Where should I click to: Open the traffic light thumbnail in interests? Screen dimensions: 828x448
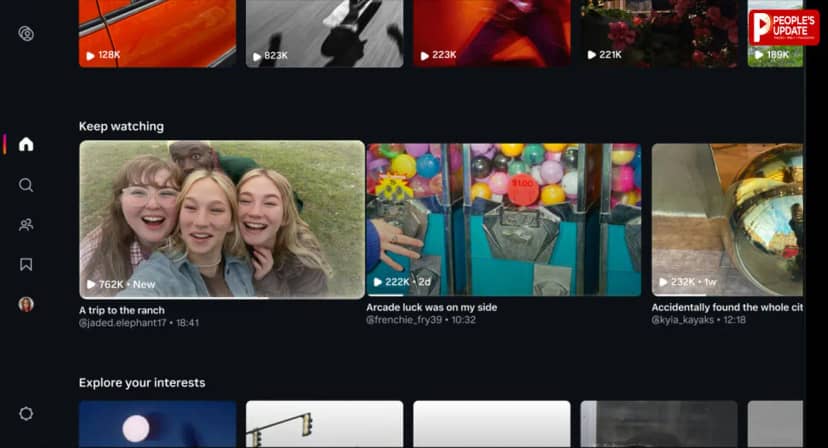(325, 424)
